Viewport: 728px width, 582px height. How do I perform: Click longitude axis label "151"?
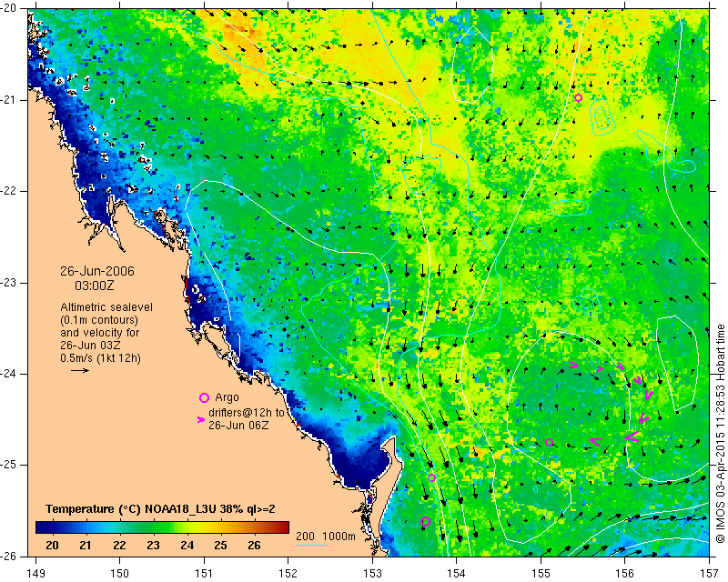[204, 573]
